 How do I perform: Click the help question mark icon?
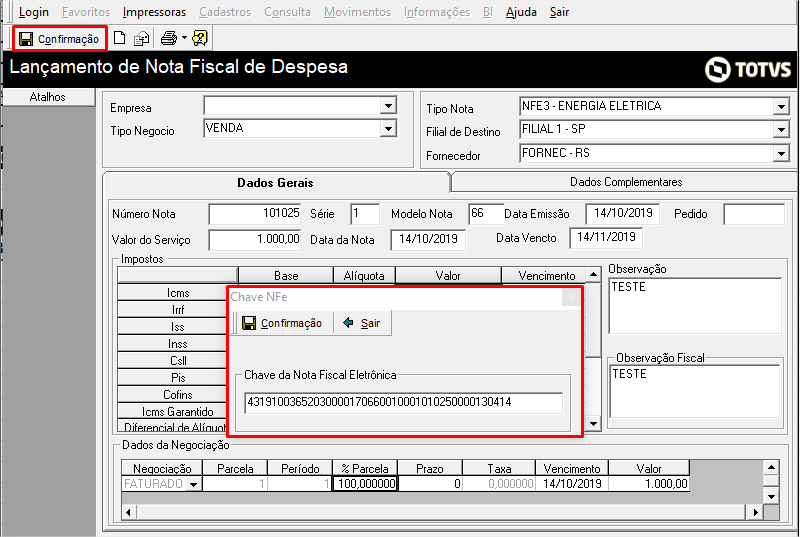[199, 38]
